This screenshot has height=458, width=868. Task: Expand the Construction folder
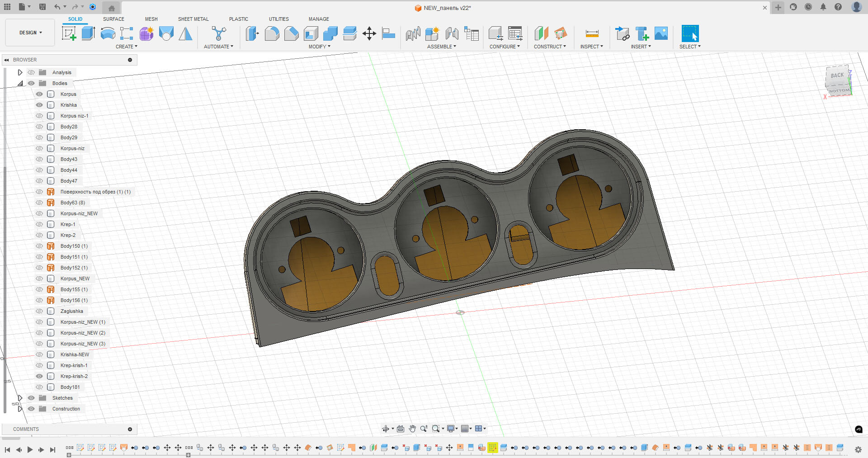pos(20,409)
